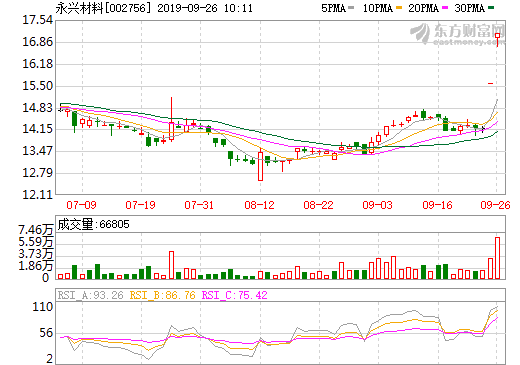The image size is (520, 365).
Task: Click the 08-22 date axis label
Action: click(x=318, y=205)
